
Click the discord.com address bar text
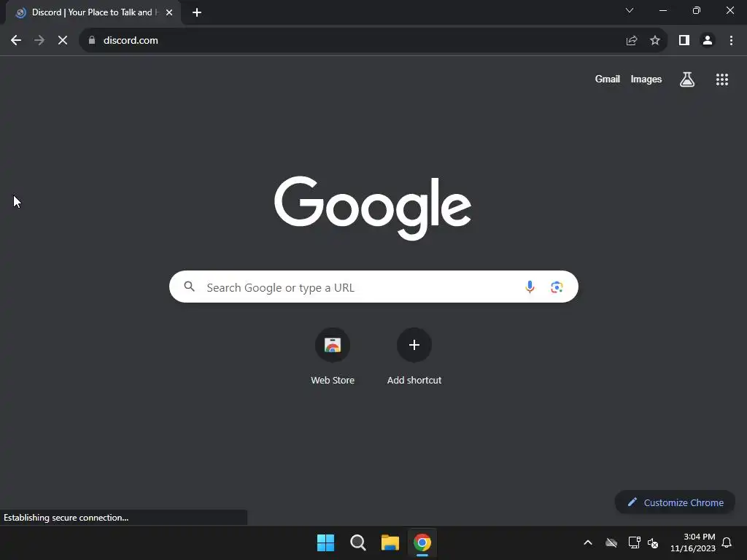point(131,41)
